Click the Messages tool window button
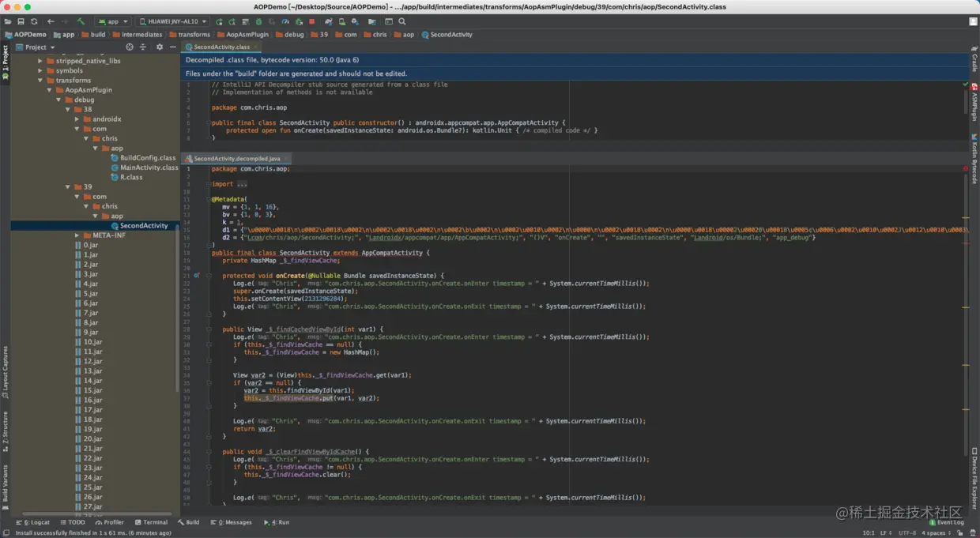The height and width of the screenshot is (538, 980). [231, 522]
